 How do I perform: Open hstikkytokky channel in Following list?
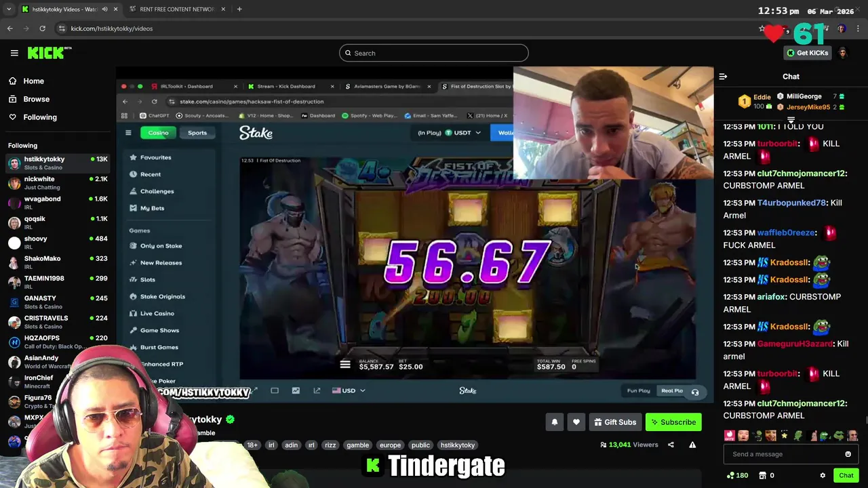[58, 163]
